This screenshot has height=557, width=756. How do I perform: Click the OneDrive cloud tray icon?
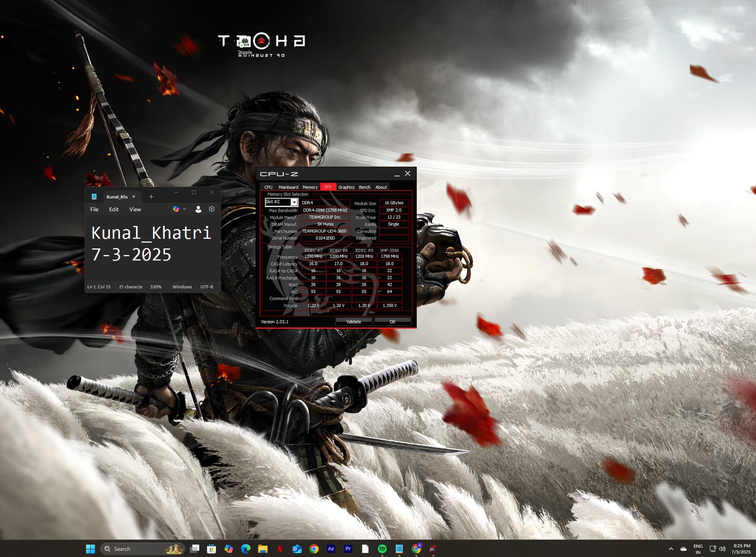[x=684, y=549]
